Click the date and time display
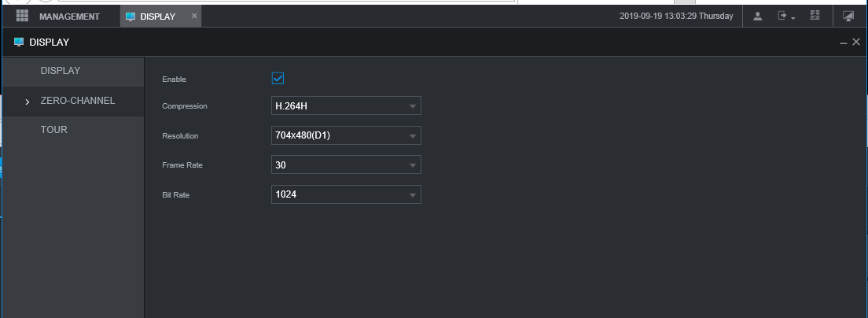The height and width of the screenshot is (318, 868). pos(676,17)
